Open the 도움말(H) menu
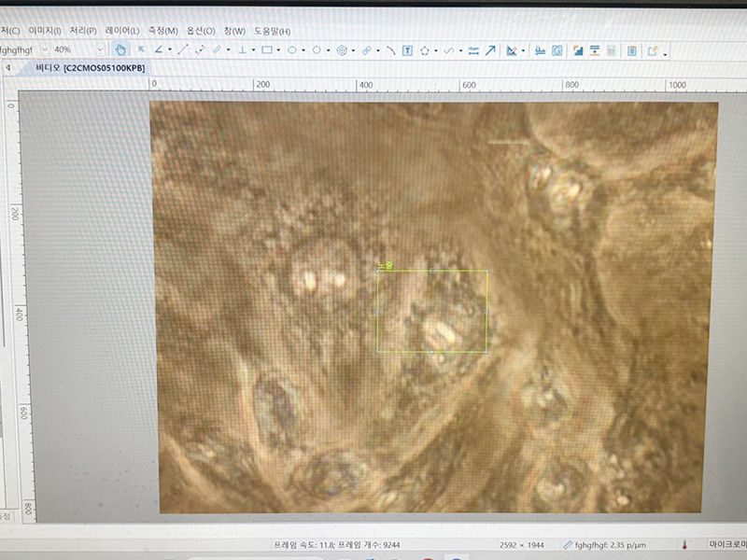Image resolution: width=747 pixels, height=560 pixels. click(x=273, y=31)
